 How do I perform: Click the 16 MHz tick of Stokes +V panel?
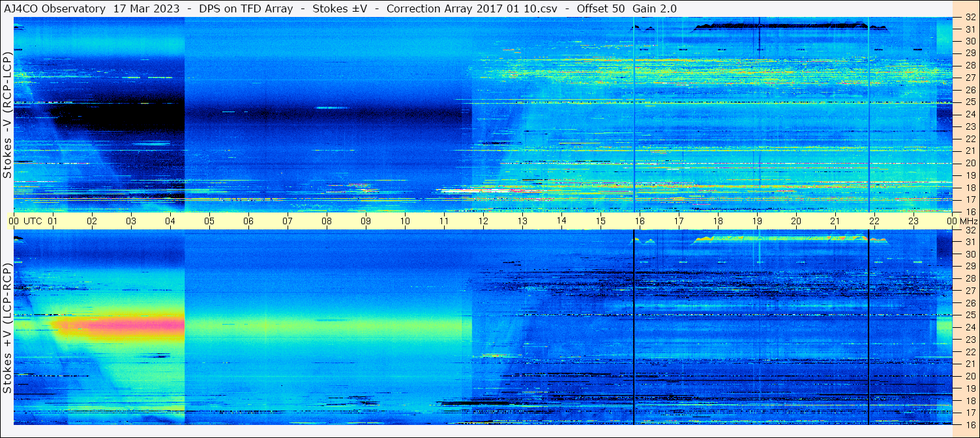tap(970, 424)
